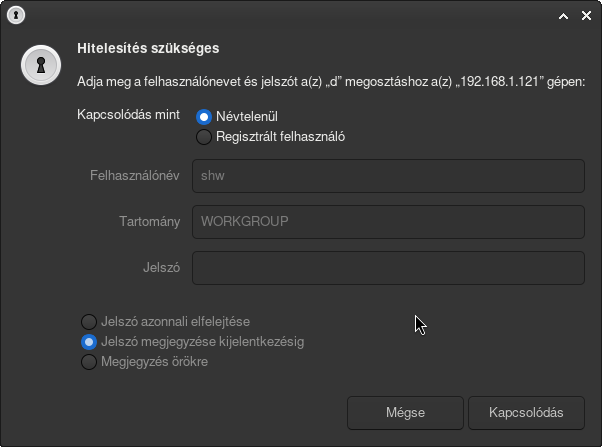The width and height of the screenshot is (602, 447).
Task: Choose the Megjegyzés örökre radio button
Action: [x=89, y=362]
